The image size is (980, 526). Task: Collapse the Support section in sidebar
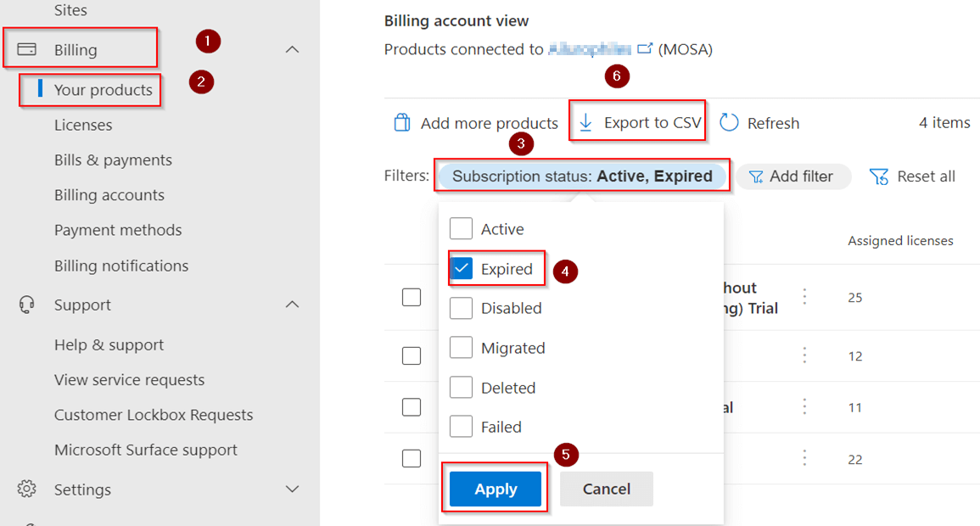[292, 305]
